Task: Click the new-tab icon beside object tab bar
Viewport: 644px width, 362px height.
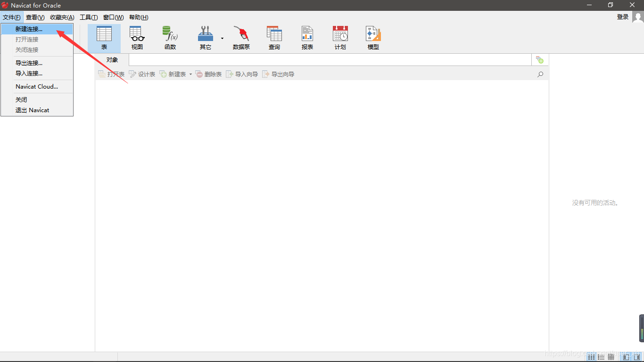Action: pos(540,60)
